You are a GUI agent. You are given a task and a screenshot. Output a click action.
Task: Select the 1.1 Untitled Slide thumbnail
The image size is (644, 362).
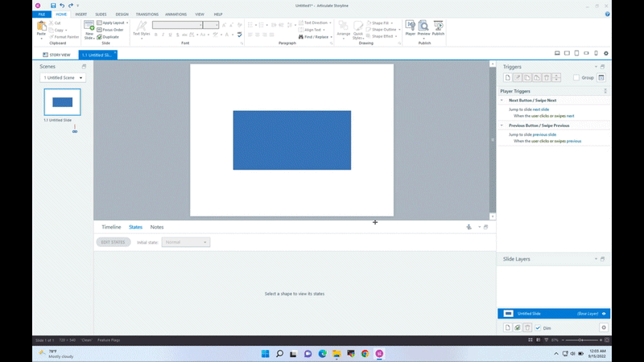coord(62,102)
